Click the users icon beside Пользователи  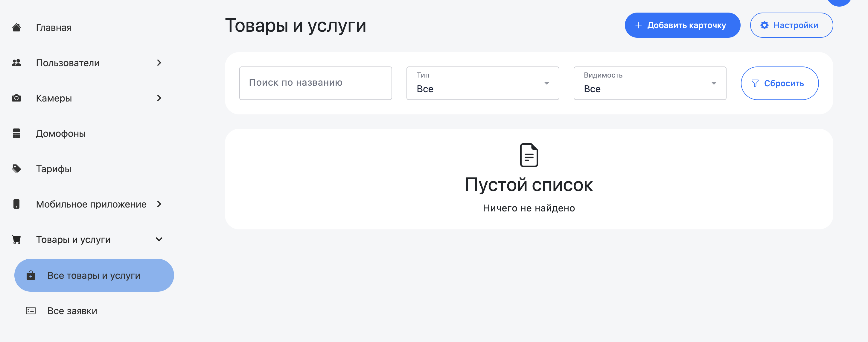coord(16,63)
